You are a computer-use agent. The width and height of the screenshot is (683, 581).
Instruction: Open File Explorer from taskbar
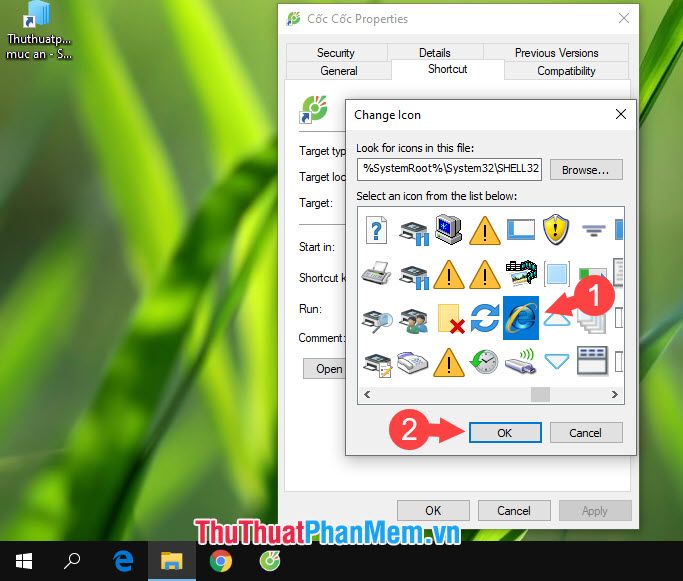point(172,561)
